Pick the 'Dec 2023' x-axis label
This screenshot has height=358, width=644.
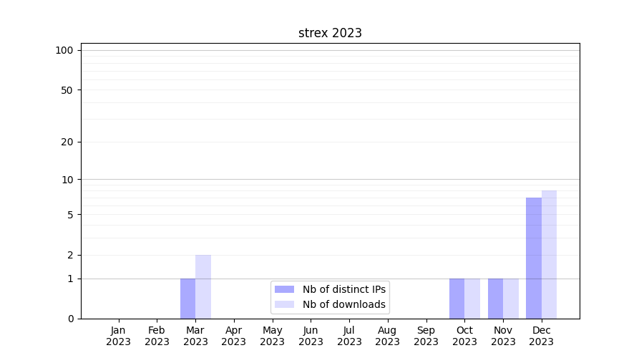(542, 336)
